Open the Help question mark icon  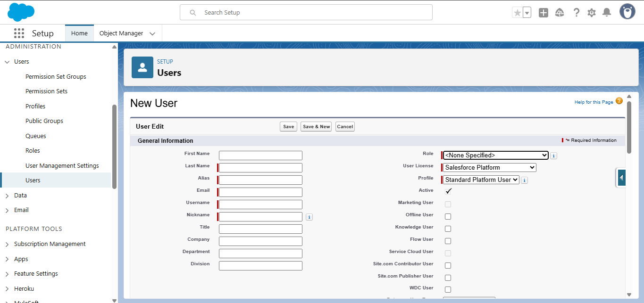click(576, 13)
